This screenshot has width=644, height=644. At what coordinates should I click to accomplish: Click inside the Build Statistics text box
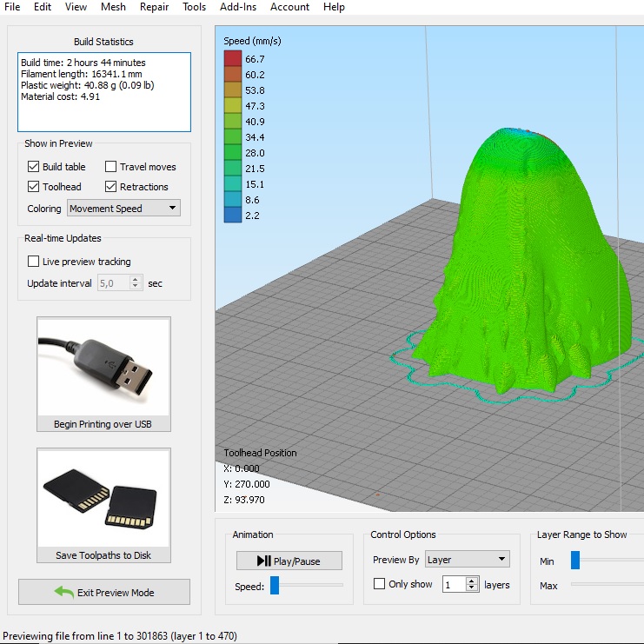coord(103,91)
